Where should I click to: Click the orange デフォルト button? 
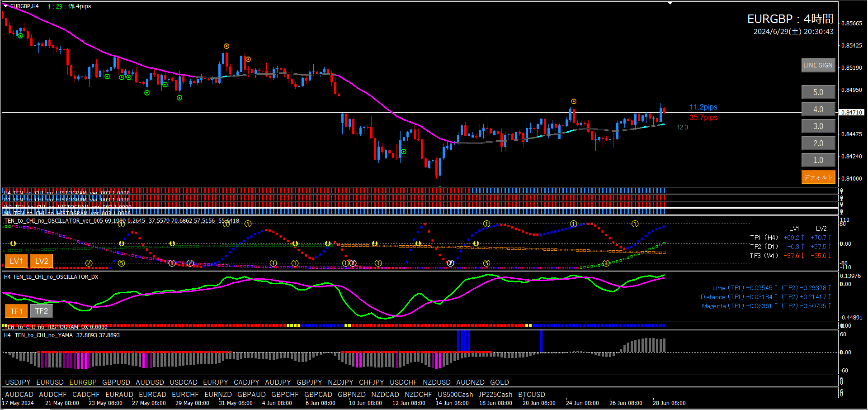coord(818,177)
